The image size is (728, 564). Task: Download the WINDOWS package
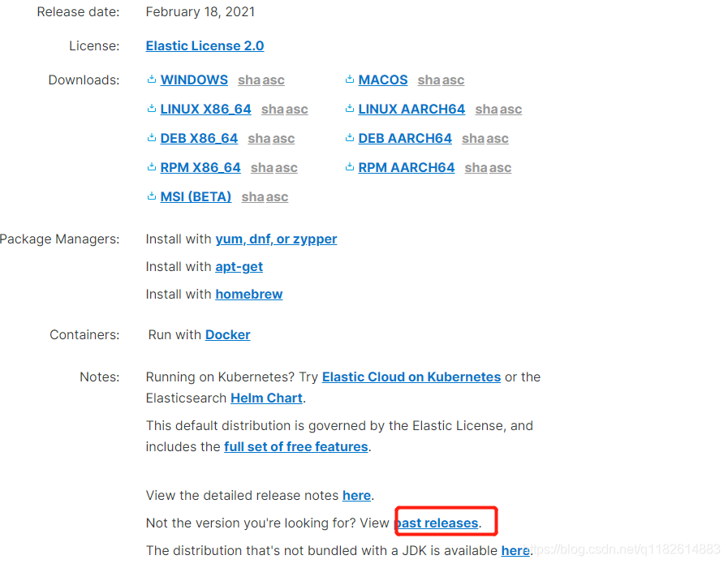pyautogui.click(x=194, y=80)
